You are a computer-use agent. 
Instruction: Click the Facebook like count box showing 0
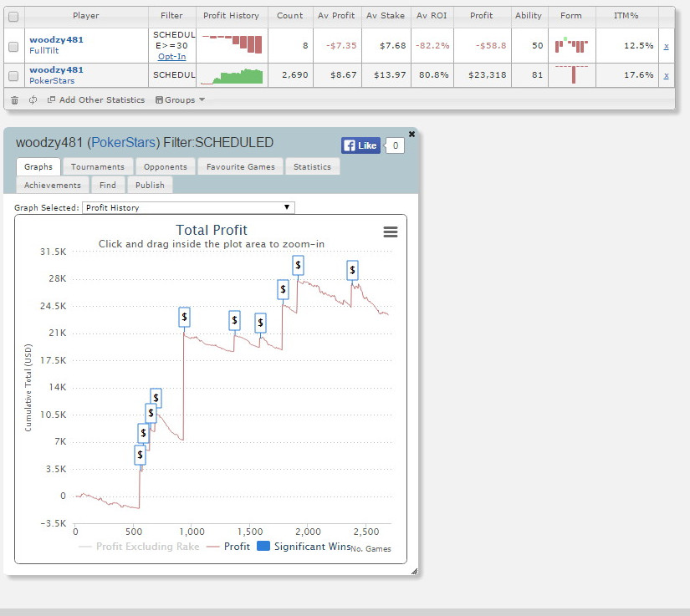[395, 145]
